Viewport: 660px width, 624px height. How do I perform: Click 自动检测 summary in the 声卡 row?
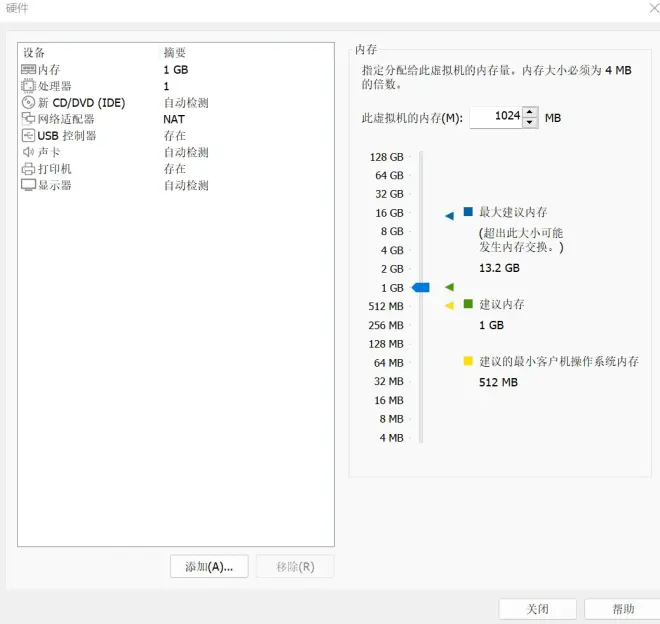pyautogui.click(x=186, y=152)
